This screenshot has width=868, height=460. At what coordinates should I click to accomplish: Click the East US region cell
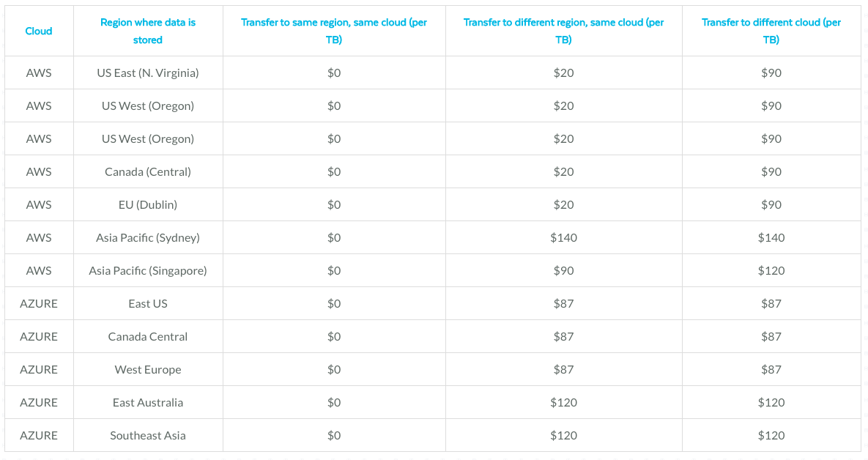click(148, 303)
